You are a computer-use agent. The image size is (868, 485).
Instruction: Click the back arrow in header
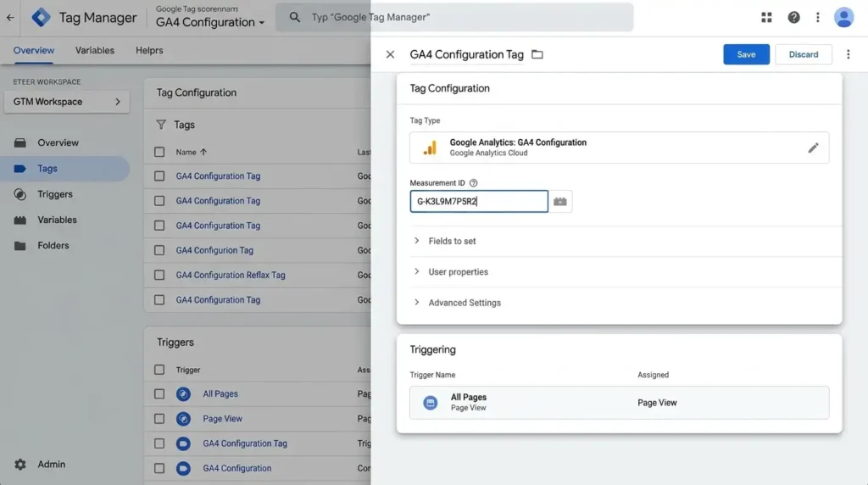click(x=10, y=18)
